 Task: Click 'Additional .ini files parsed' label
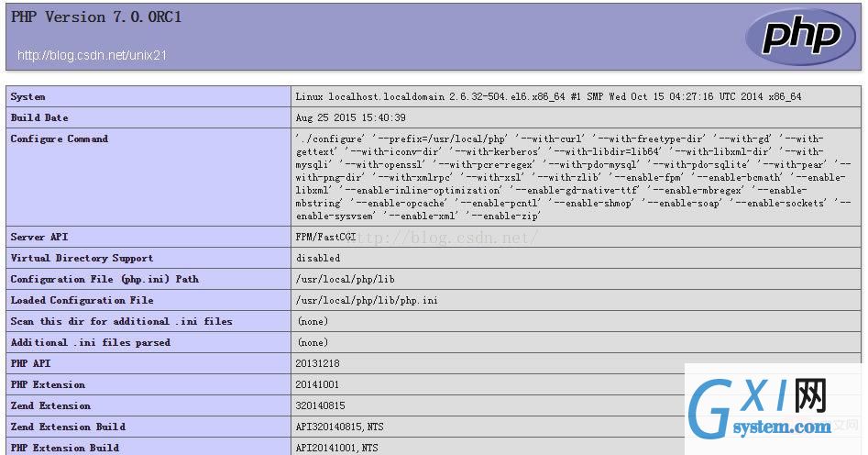click(90, 342)
